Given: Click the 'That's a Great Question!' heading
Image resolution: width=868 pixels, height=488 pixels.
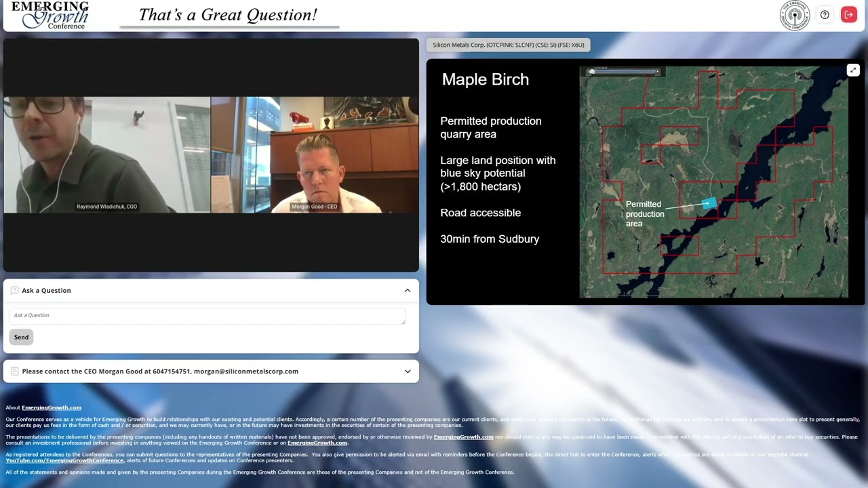Looking at the screenshot, I should [x=228, y=15].
